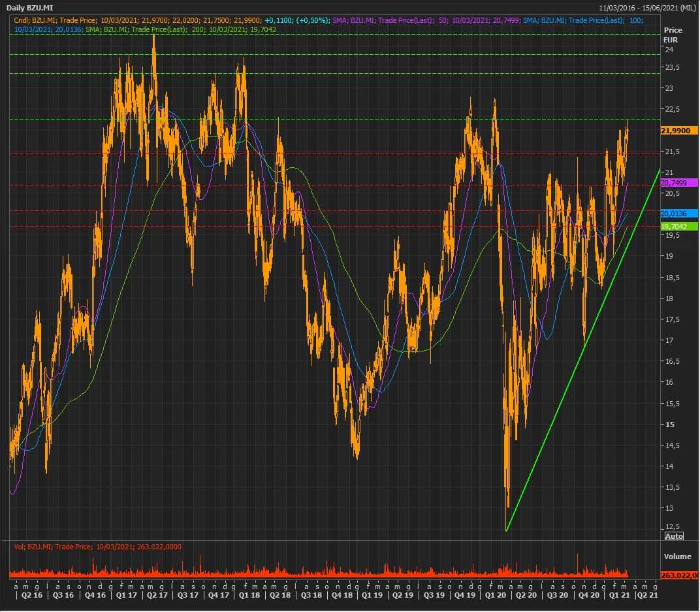Click the bold 15 price axis tick

pyautogui.click(x=670, y=425)
